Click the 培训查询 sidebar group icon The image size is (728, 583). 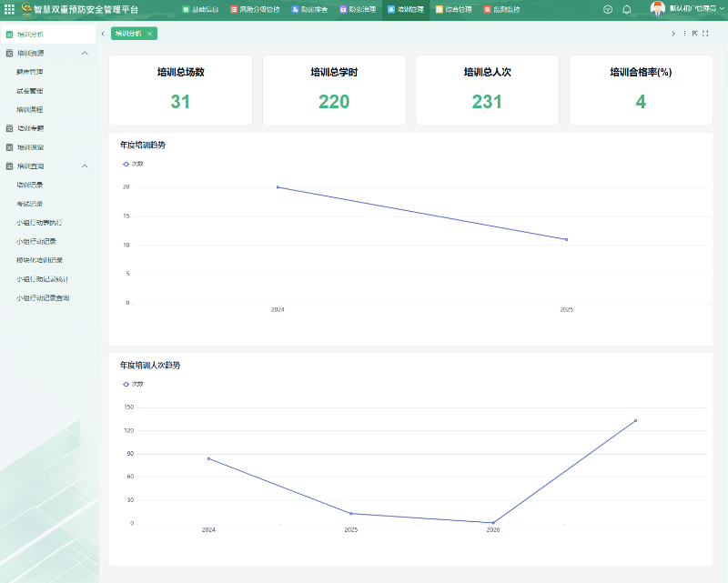pos(9,166)
